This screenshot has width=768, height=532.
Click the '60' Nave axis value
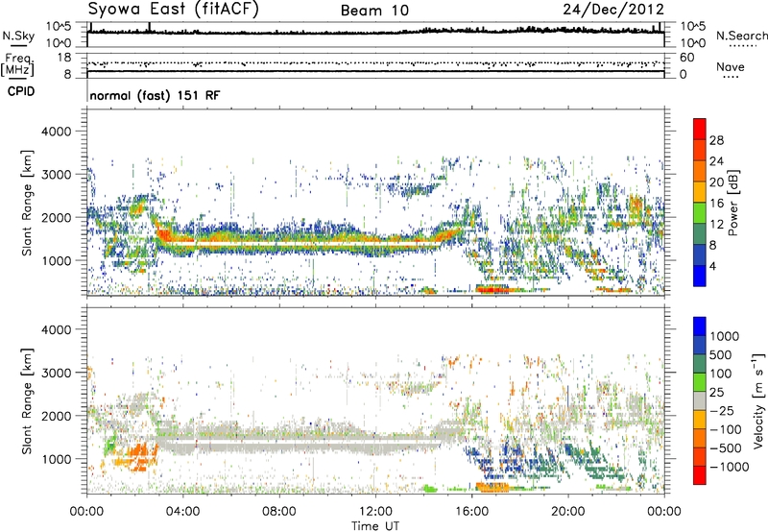click(x=686, y=58)
